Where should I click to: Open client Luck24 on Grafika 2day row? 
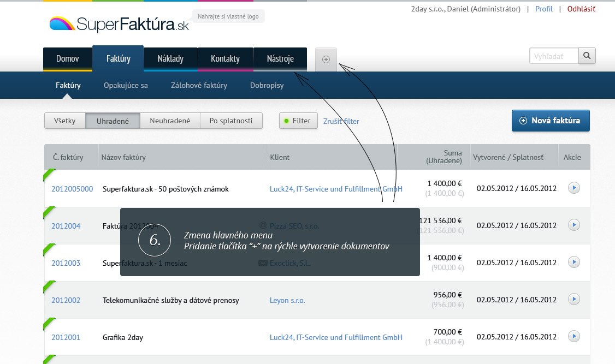[336, 337]
